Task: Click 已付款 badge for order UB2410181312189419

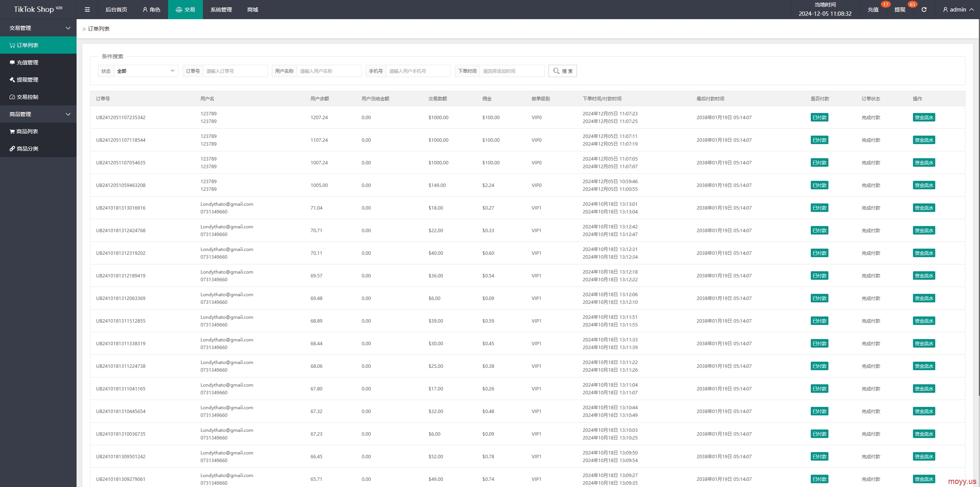Action: 819,276
